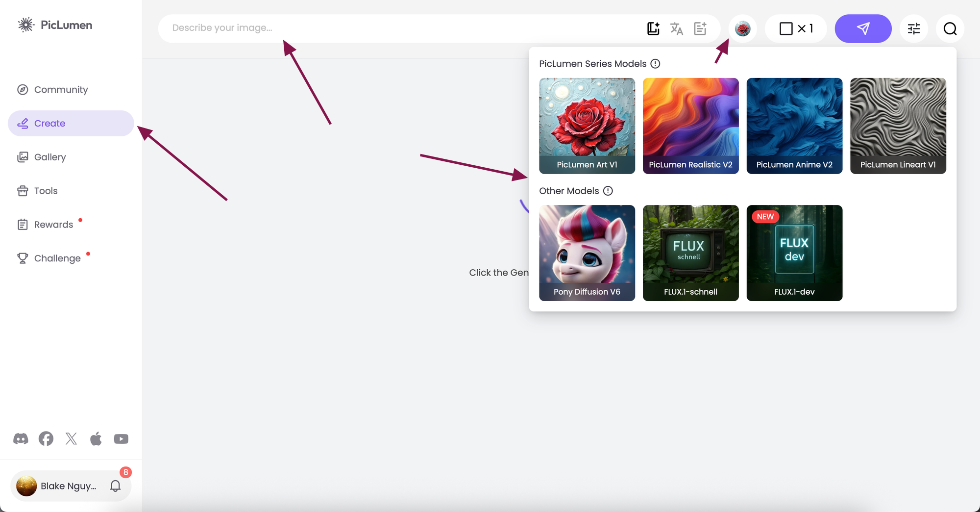Choose the Pony Diffusion V6 model
Viewport: 980px width, 512px height.
[x=587, y=253]
